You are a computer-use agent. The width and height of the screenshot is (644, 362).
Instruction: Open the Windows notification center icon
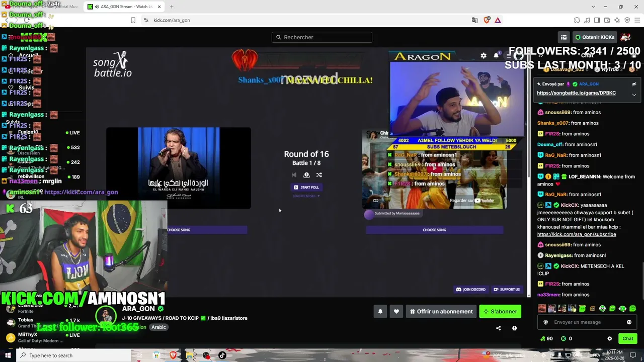[x=633, y=355]
